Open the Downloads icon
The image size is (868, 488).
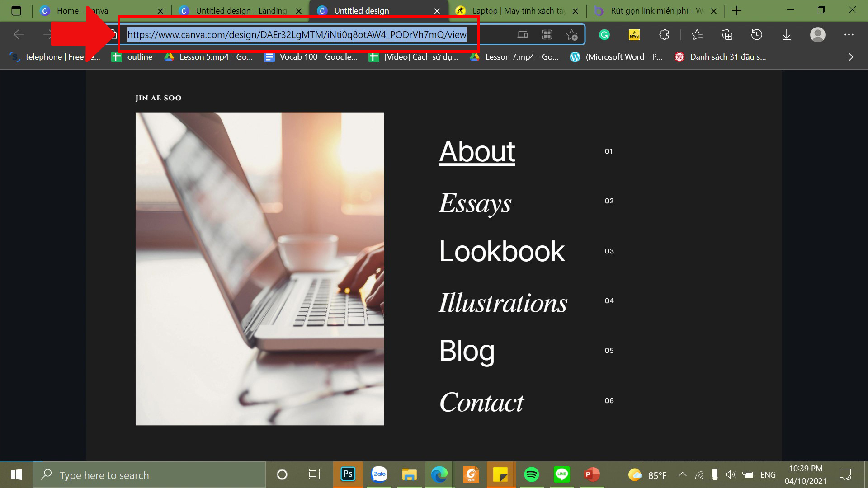pyautogui.click(x=787, y=34)
